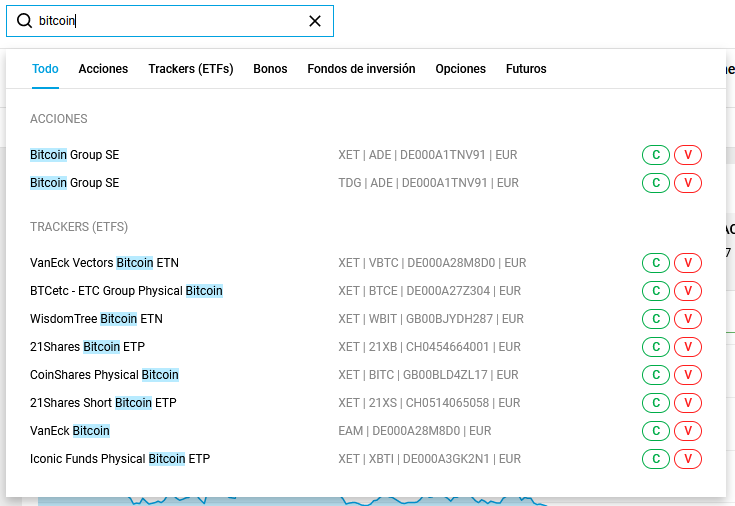Open CoinShares Physical Bitcoin result
This screenshot has width=735, height=506.
click(x=104, y=375)
